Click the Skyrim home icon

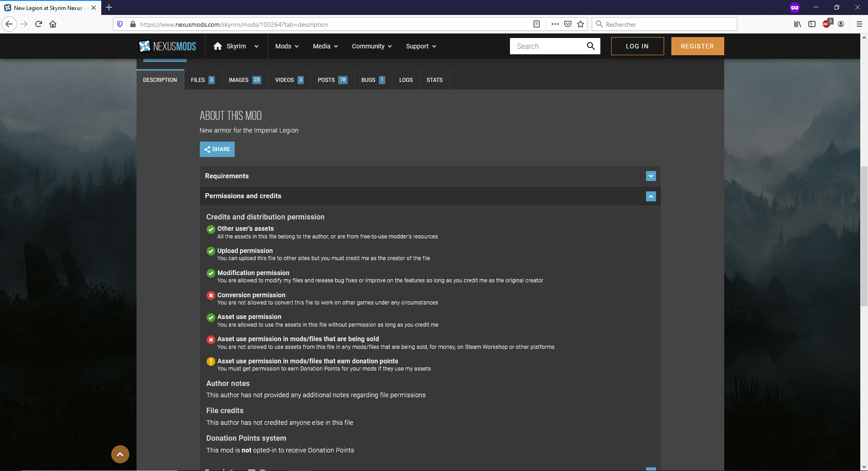(x=217, y=46)
